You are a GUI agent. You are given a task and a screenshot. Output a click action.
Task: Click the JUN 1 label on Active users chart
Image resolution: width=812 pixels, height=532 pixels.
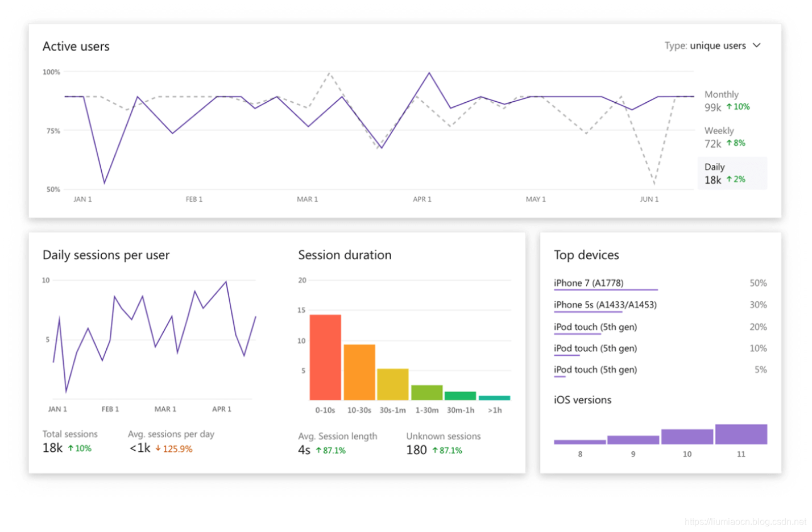pyautogui.click(x=649, y=199)
